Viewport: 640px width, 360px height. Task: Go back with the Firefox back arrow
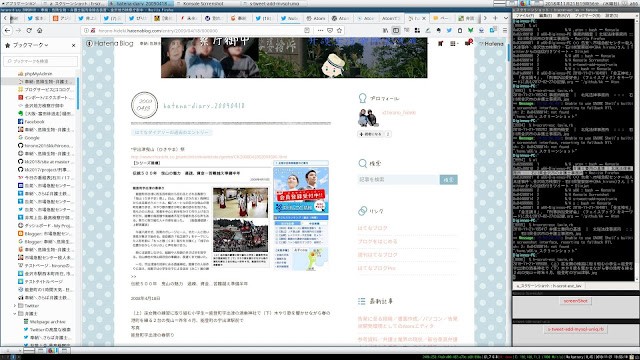click(8, 30)
